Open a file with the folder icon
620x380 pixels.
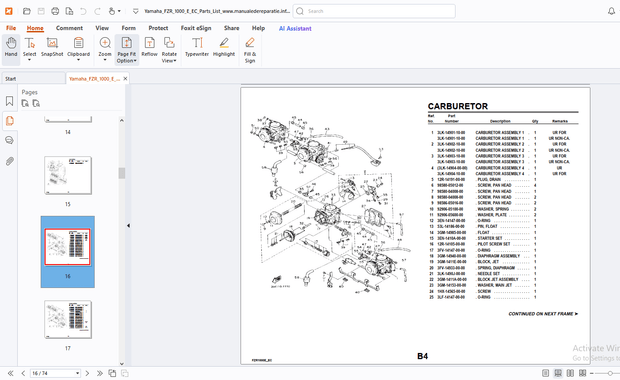point(26,11)
